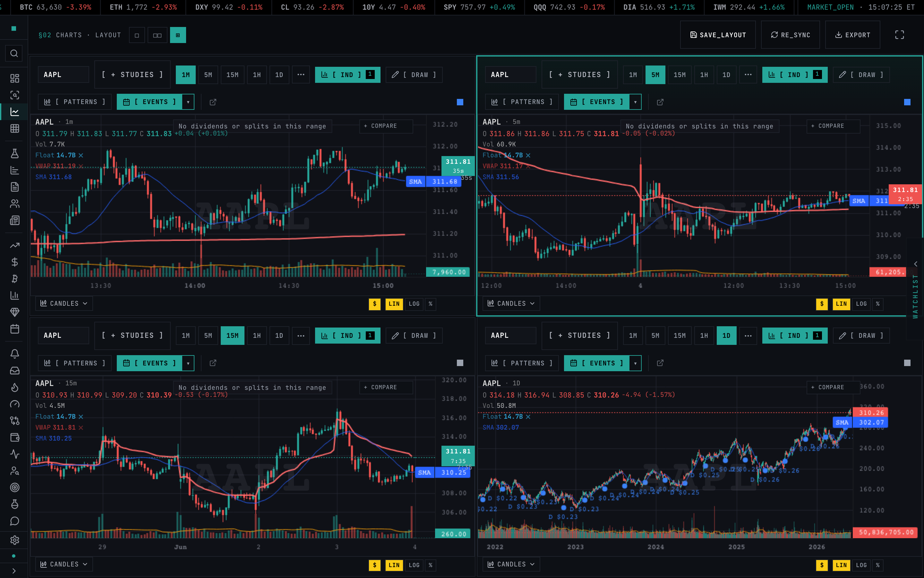Click the blue color swatch in 1m panel
This screenshot has height=578, width=924.
coord(460,102)
